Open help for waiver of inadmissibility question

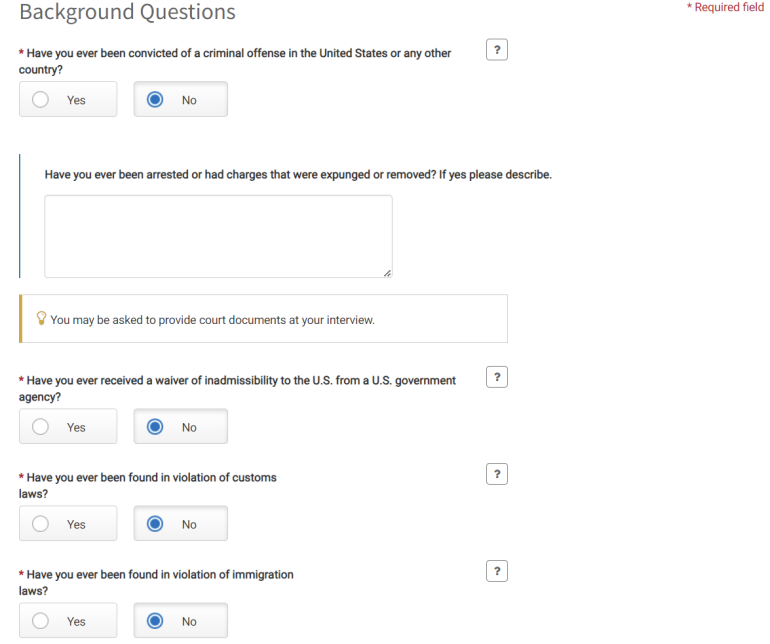tap(497, 377)
